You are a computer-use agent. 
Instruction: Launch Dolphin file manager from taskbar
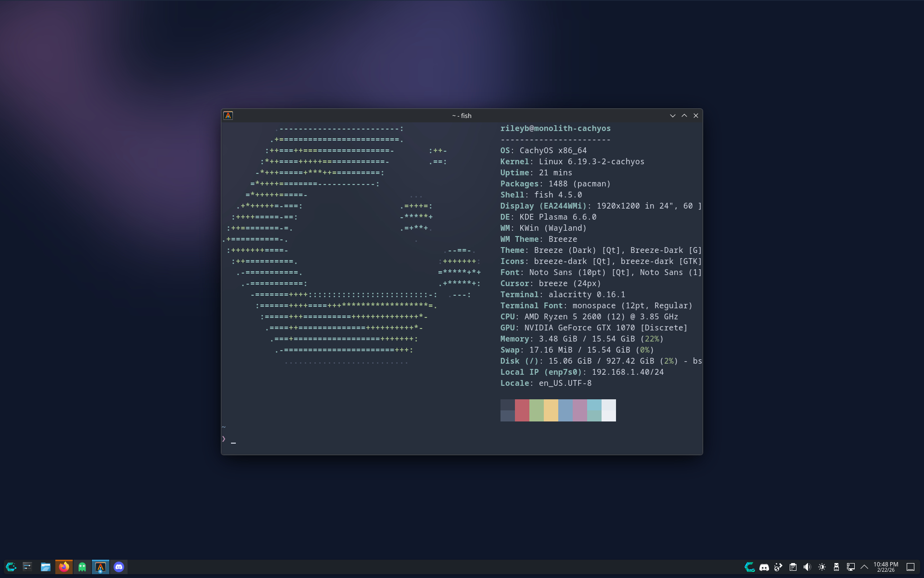coord(46,567)
